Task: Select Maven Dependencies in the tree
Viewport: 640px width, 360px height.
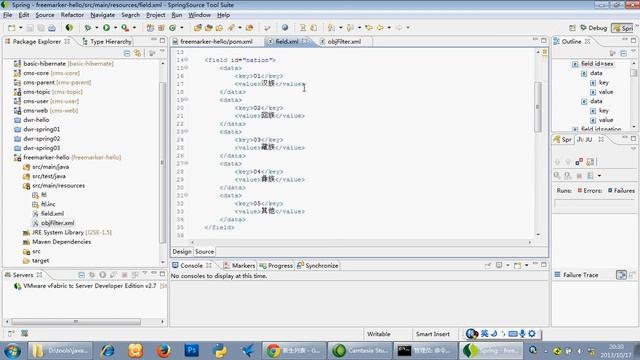Action: (57, 242)
